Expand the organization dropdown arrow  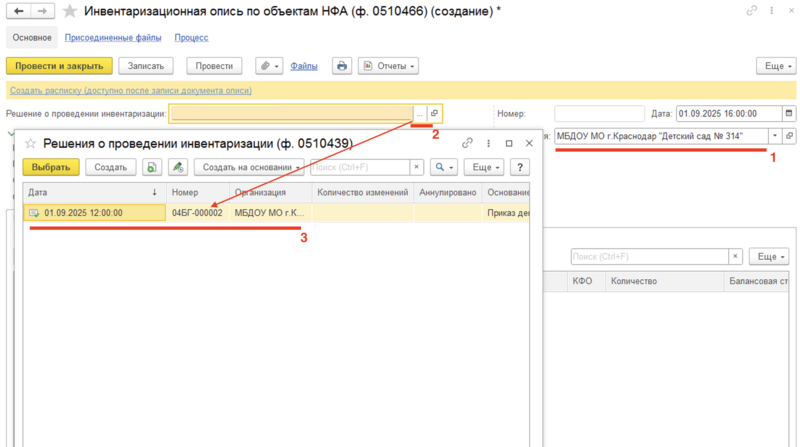tap(774, 136)
